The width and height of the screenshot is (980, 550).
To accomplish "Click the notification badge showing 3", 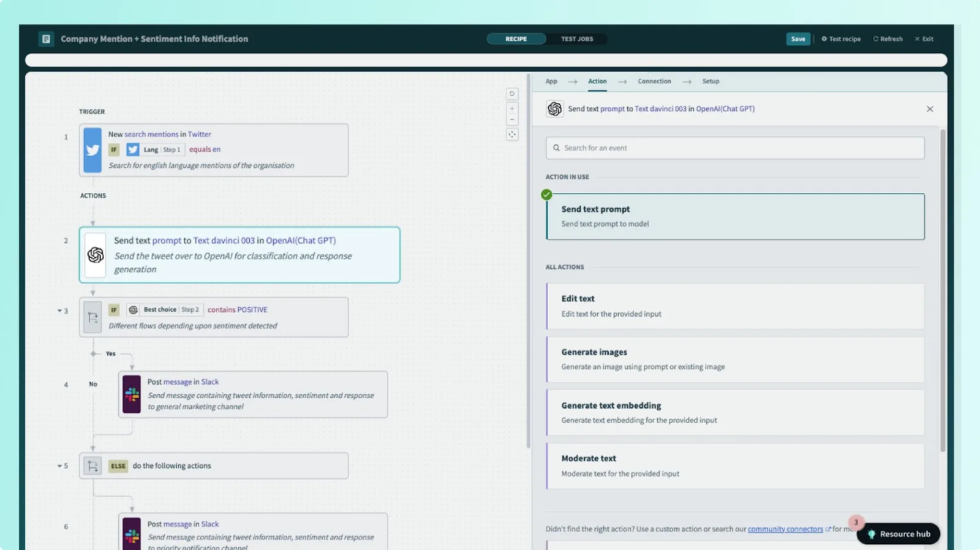I will pos(856,522).
